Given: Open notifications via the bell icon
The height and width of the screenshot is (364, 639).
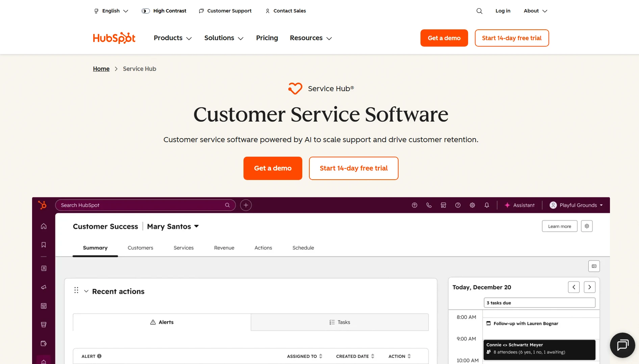Looking at the screenshot, I should point(487,205).
